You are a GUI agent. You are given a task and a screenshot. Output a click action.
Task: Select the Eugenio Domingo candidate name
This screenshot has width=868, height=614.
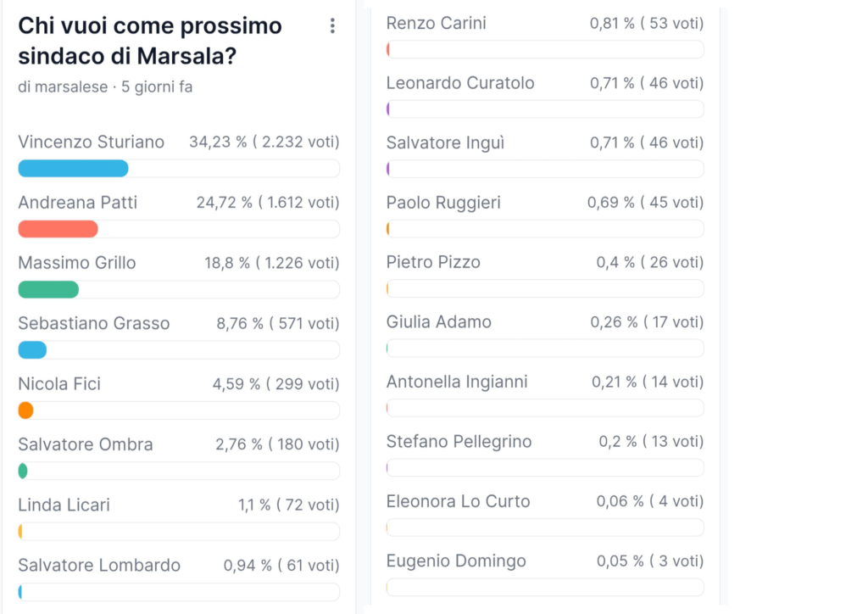[456, 561]
